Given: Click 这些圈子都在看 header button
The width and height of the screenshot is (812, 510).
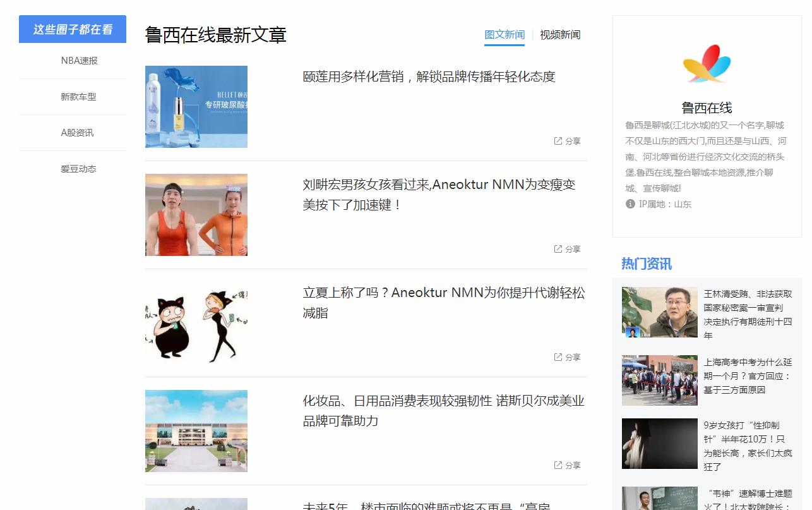Looking at the screenshot, I should click(73, 29).
